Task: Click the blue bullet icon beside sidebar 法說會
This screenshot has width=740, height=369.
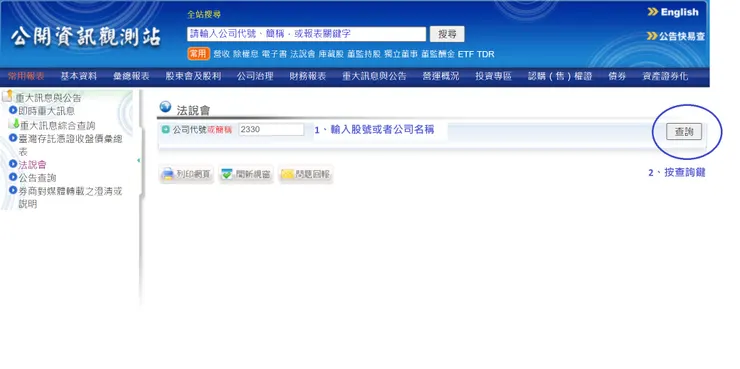Action: pyautogui.click(x=13, y=164)
